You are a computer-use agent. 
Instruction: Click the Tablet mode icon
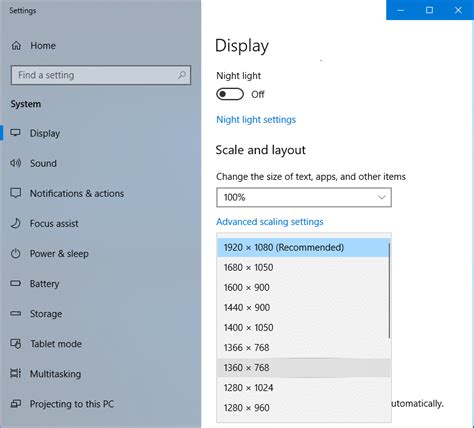(x=15, y=343)
